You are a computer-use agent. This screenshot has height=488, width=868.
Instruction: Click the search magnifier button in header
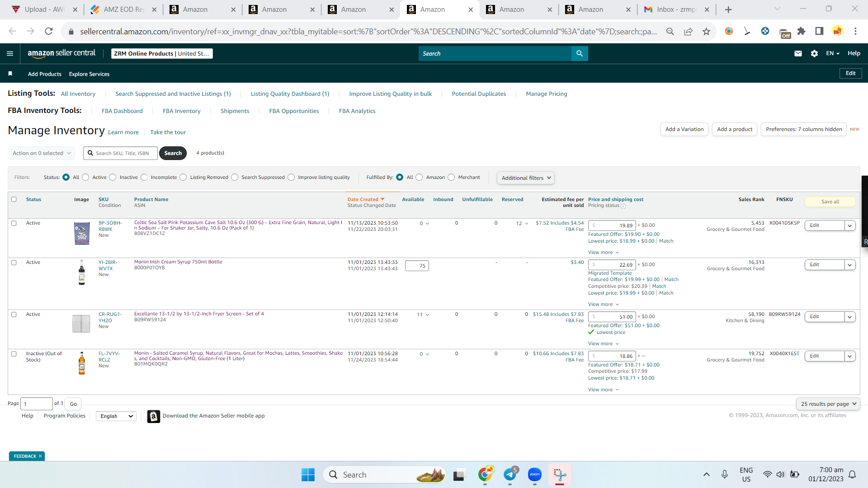pyautogui.click(x=580, y=53)
